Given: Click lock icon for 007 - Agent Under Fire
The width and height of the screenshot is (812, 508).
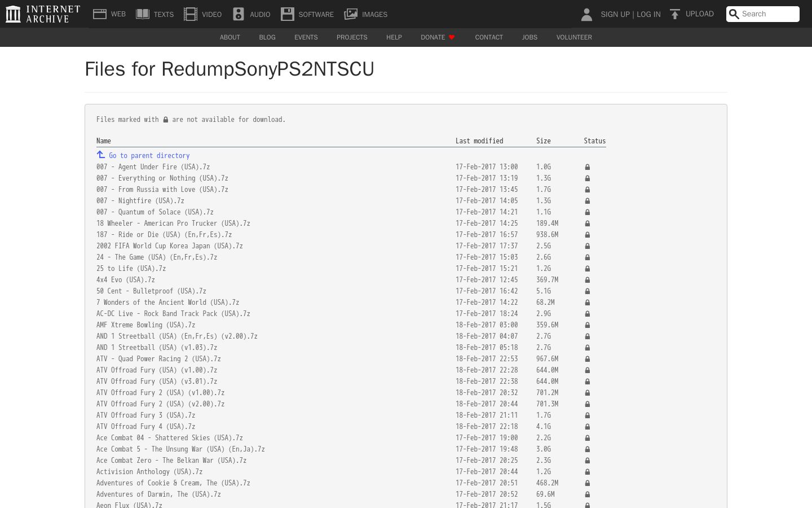Looking at the screenshot, I should 587,167.
